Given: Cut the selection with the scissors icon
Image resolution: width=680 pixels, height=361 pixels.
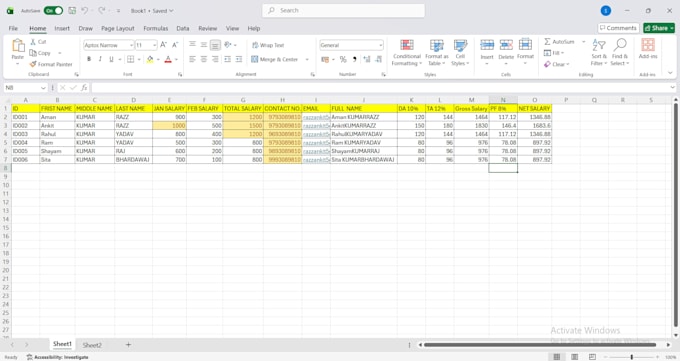Looking at the screenshot, I should pyautogui.click(x=33, y=42).
